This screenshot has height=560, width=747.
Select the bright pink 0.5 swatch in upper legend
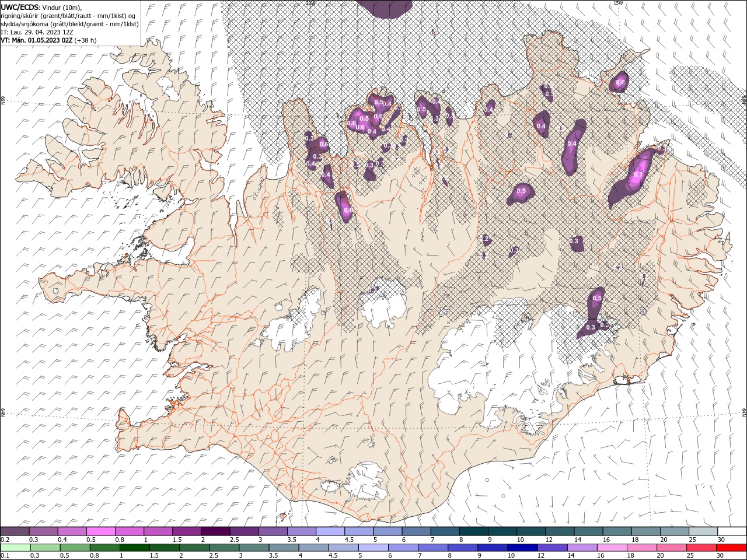click(x=101, y=531)
